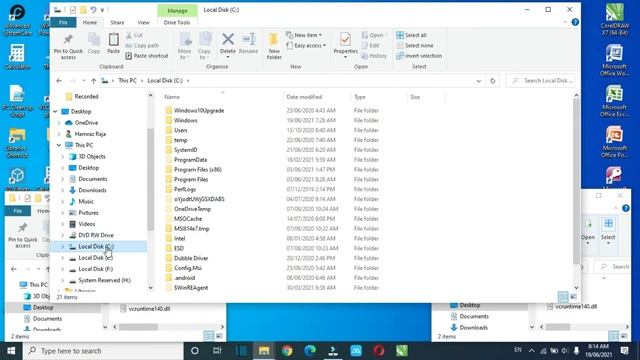Open the Drive Tools tab

[x=177, y=22]
